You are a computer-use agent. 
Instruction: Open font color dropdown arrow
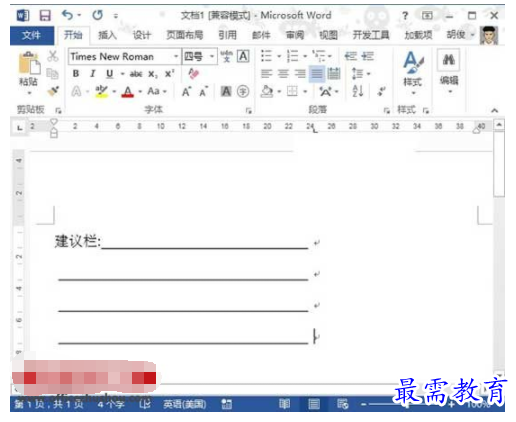point(140,91)
